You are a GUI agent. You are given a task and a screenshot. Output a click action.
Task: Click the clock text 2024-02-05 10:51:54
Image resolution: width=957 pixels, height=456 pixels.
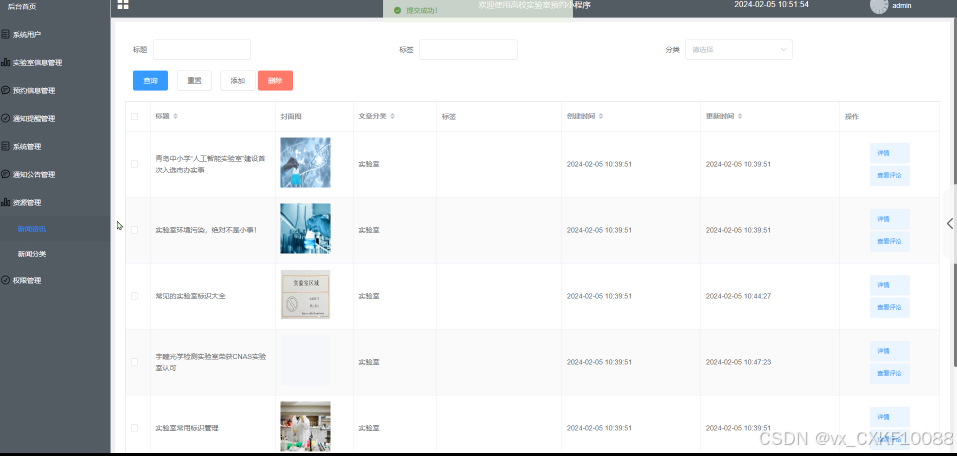[771, 4]
